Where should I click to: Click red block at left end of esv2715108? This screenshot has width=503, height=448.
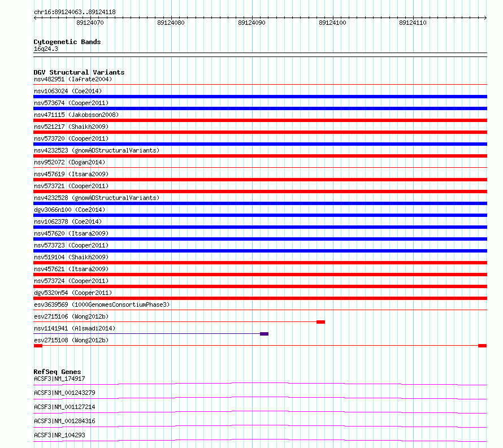(x=38, y=346)
